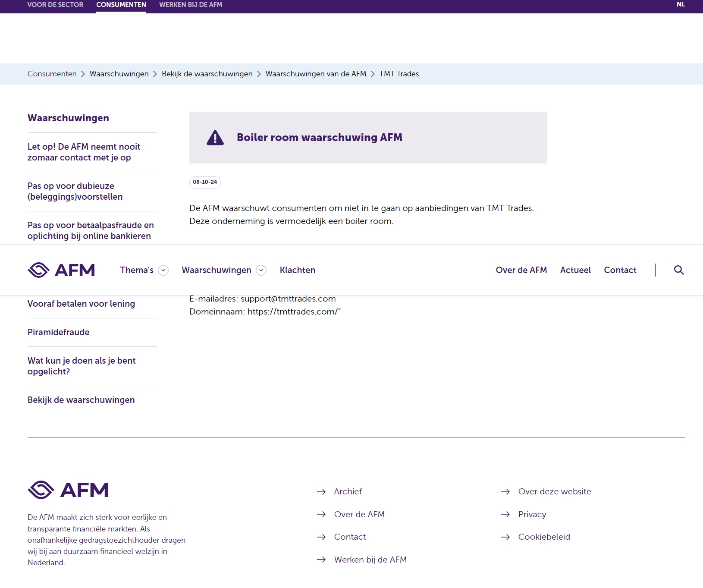Click the AFM logo in the footer
Image resolution: width=703 pixels, height=588 pixels.
[x=68, y=490]
